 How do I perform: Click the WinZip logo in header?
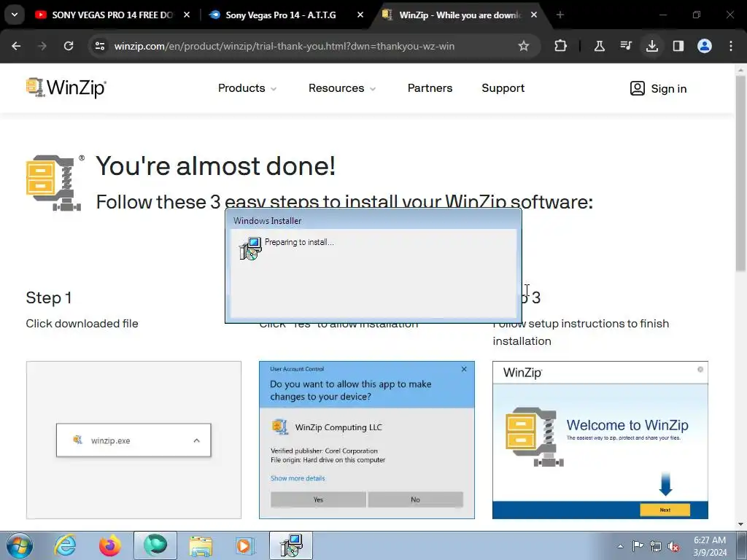(66, 88)
